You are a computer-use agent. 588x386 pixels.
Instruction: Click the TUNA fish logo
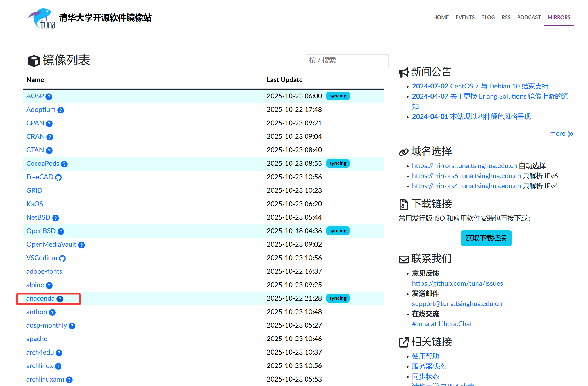[x=42, y=18]
